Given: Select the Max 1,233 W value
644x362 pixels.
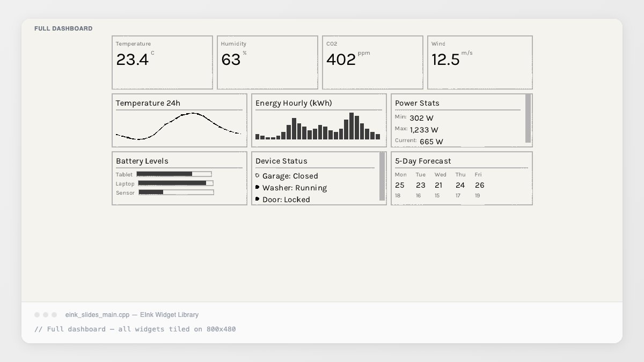Looking at the screenshot, I should coord(424,130).
